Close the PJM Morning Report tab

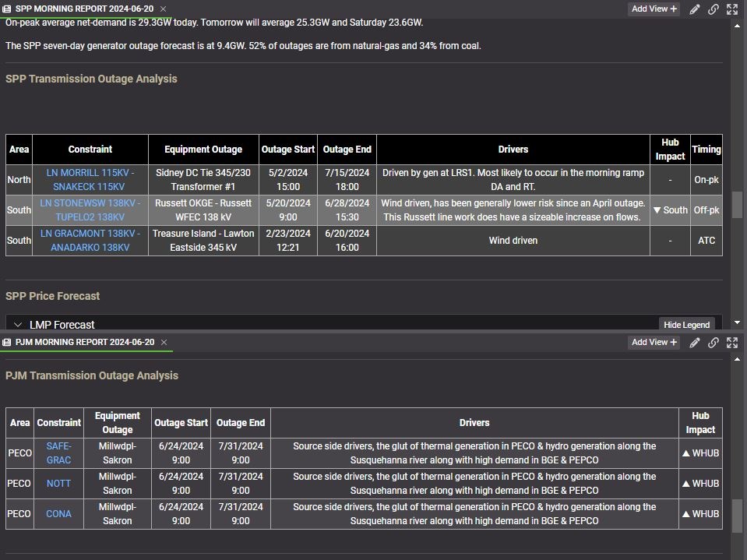[x=164, y=343]
